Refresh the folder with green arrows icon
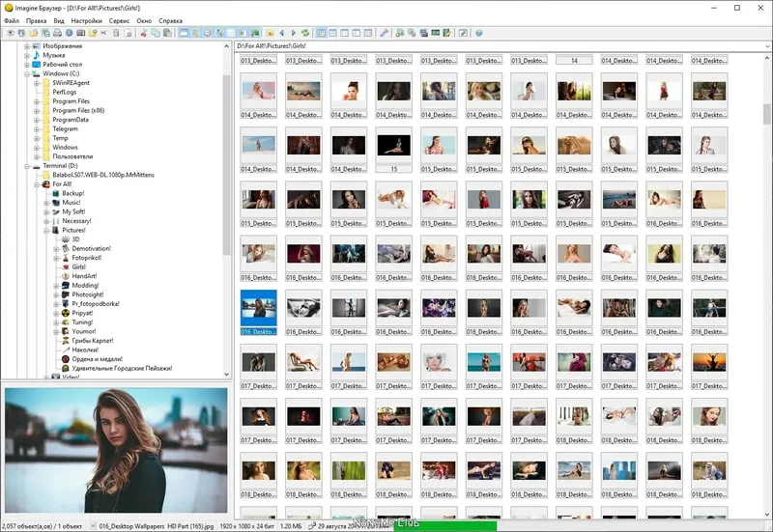 (x=305, y=33)
